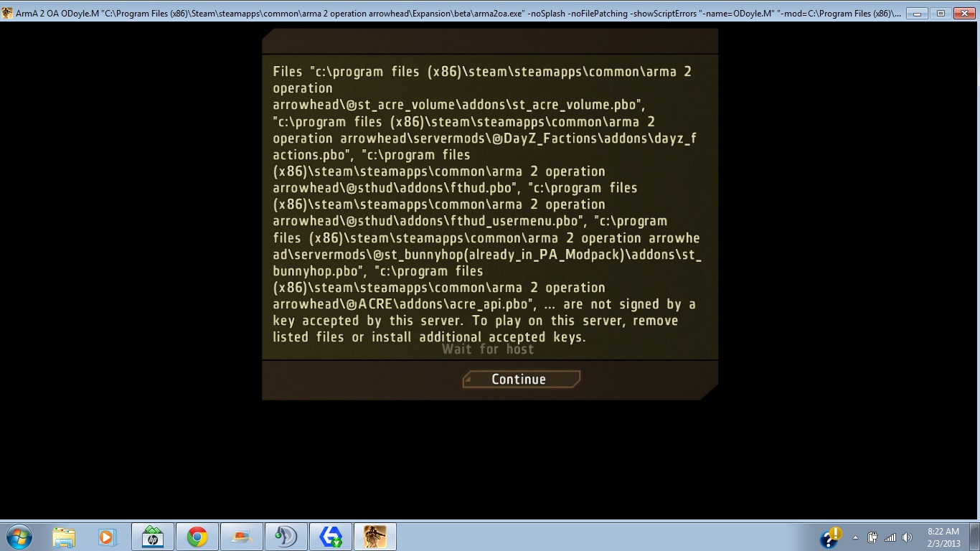Expand the hidden system tray icons
Image resolution: width=980 pixels, height=551 pixels.
click(x=855, y=537)
